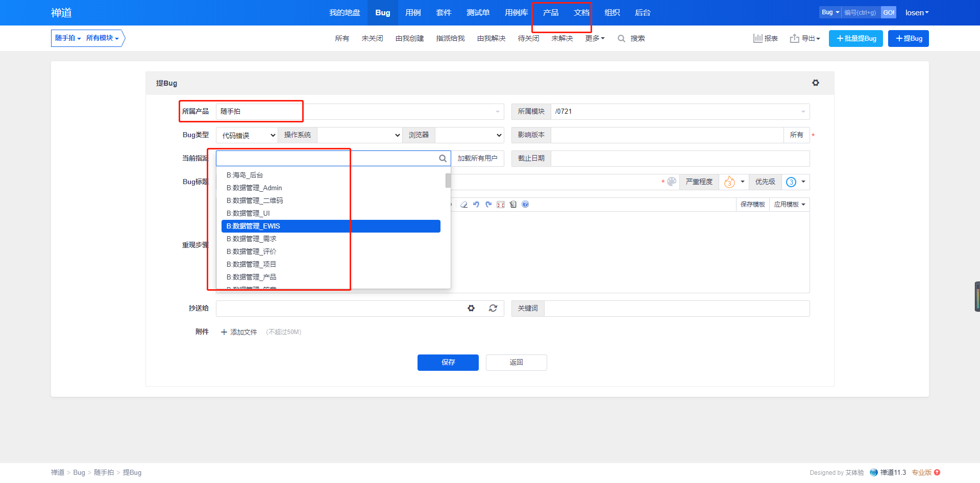980x483 pixels.
Task: Click the eraser clear-format icon
Action: coord(464,205)
